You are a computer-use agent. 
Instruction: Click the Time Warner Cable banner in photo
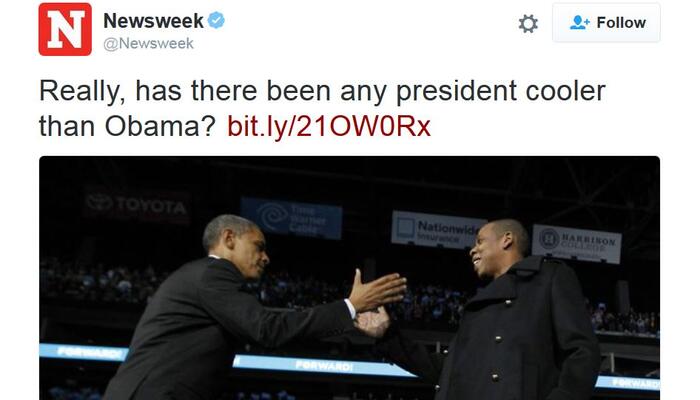(x=292, y=218)
